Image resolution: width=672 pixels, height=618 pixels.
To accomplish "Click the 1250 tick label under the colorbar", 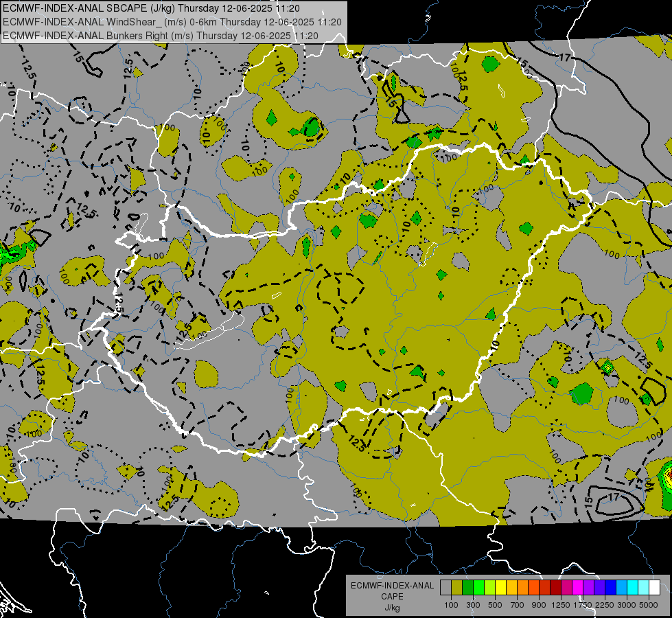I will click(x=561, y=605).
